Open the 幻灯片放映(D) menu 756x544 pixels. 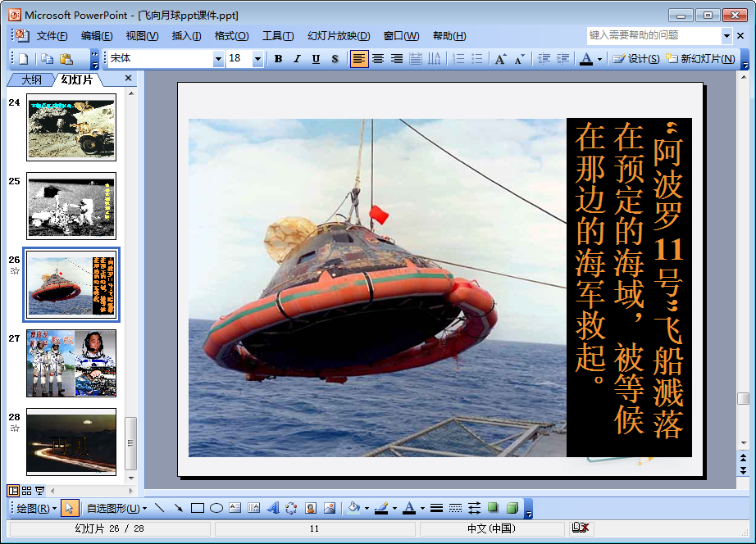(339, 36)
